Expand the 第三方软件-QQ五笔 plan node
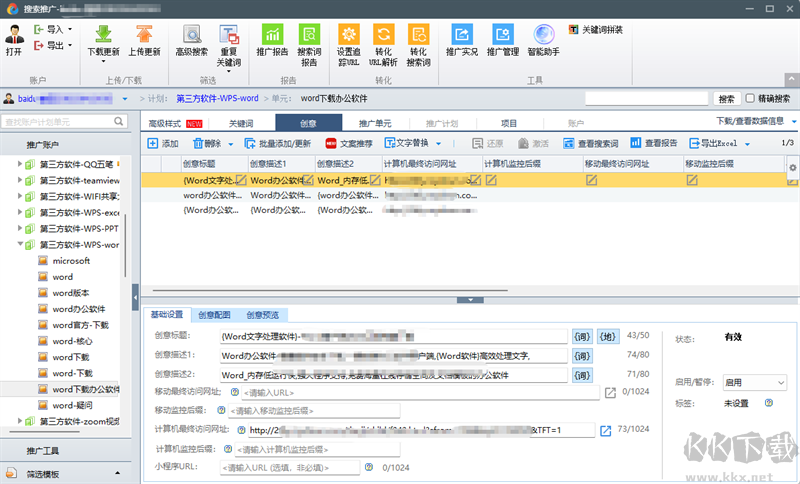The width and height of the screenshot is (800, 484). point(20,164)
